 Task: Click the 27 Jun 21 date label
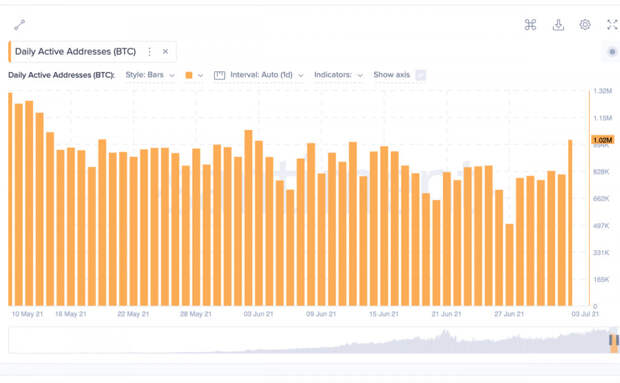point(509,314)
